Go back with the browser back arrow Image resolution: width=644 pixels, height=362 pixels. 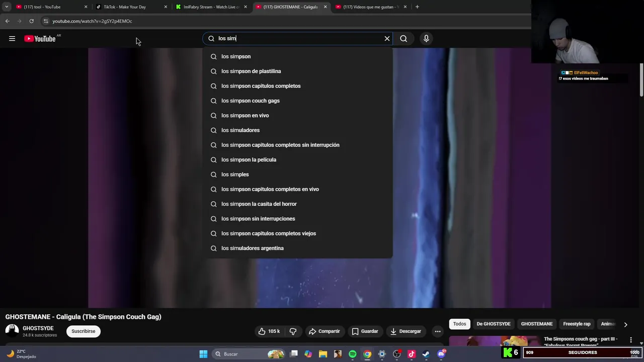coord(7,21)
